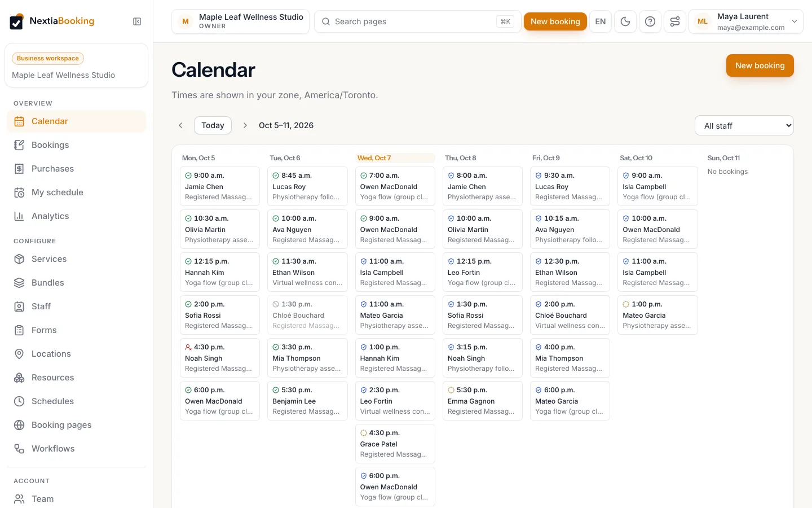The height and width of the screenshot is (508, 812).
Task: Click the Sun, Oct 11 column header
Action: (x=723, y=158)
